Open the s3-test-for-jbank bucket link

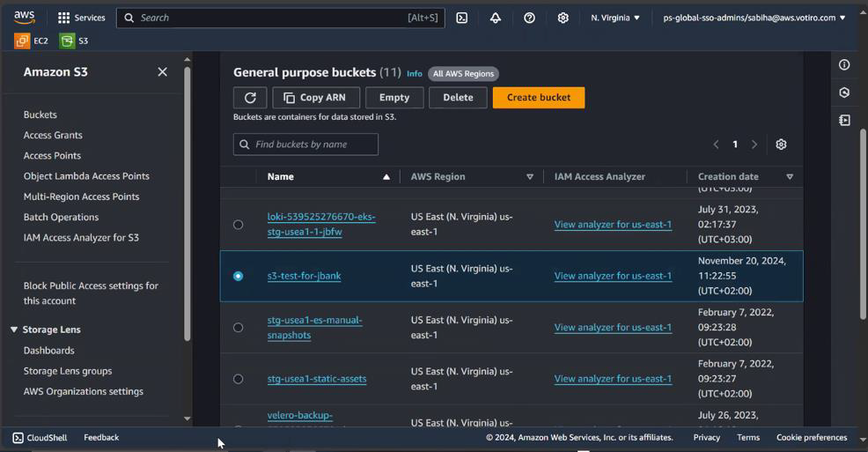[x=304, y=276]
